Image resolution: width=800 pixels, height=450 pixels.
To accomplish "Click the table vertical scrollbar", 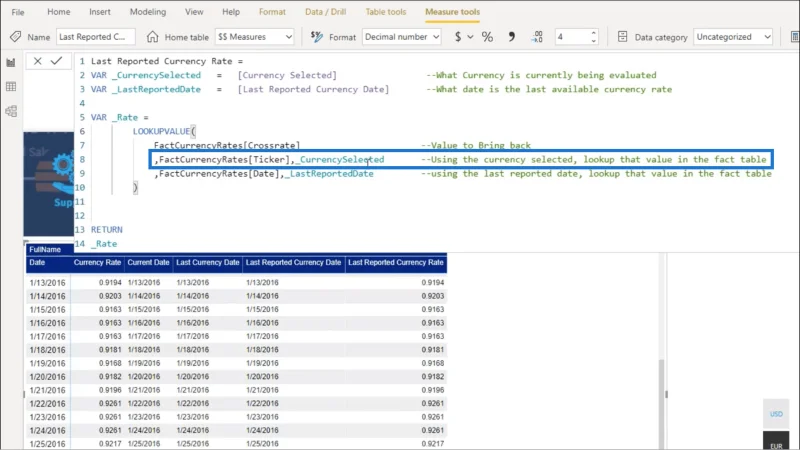I will pos(662,403).
